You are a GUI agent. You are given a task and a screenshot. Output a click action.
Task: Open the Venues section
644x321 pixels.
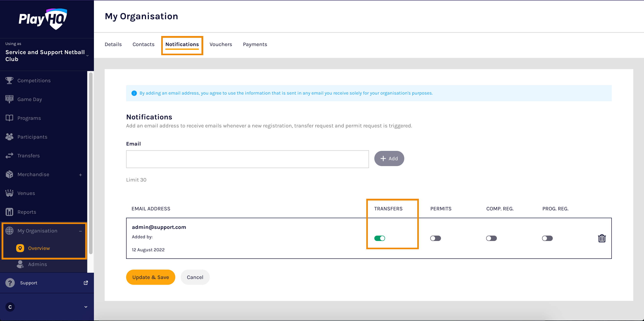[26, 193]
